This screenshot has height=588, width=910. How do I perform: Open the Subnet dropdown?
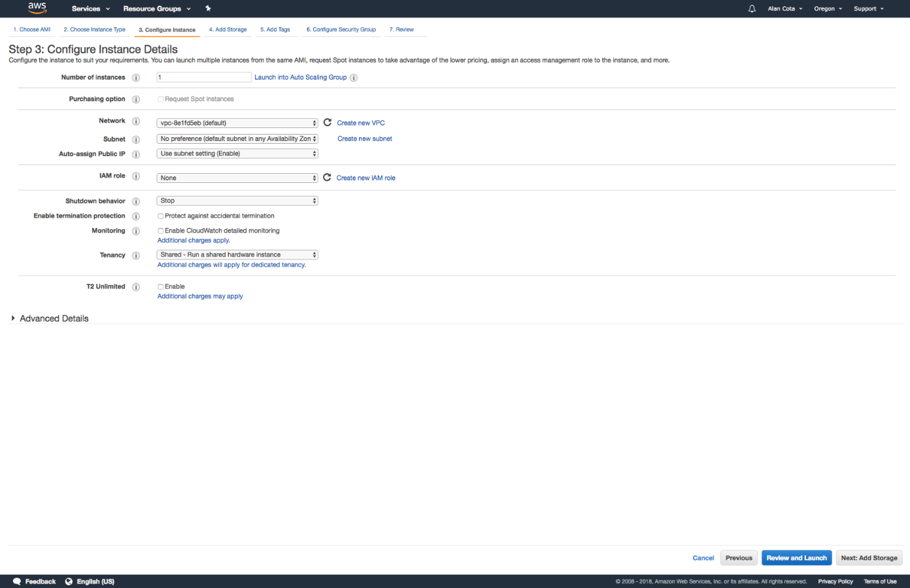pyautogui.click(x=237, y=139)
